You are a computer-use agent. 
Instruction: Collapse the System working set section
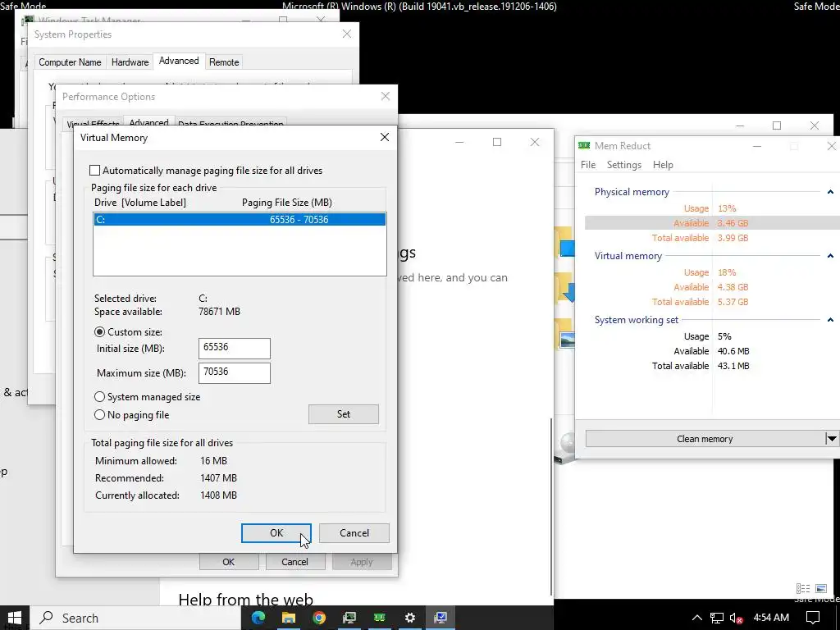click(830, 320)
